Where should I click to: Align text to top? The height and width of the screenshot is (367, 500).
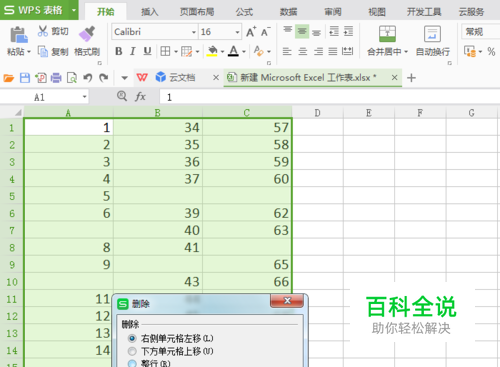[287, 31]
